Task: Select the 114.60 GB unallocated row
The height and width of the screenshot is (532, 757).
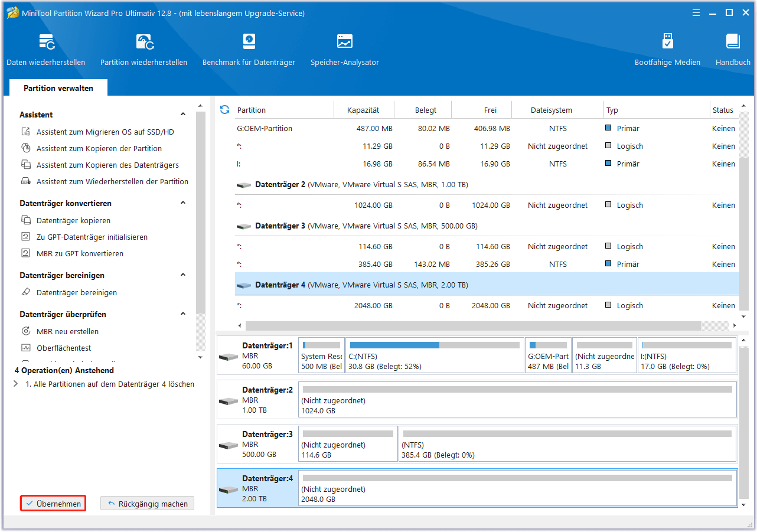Action: (x=487, y=247)
